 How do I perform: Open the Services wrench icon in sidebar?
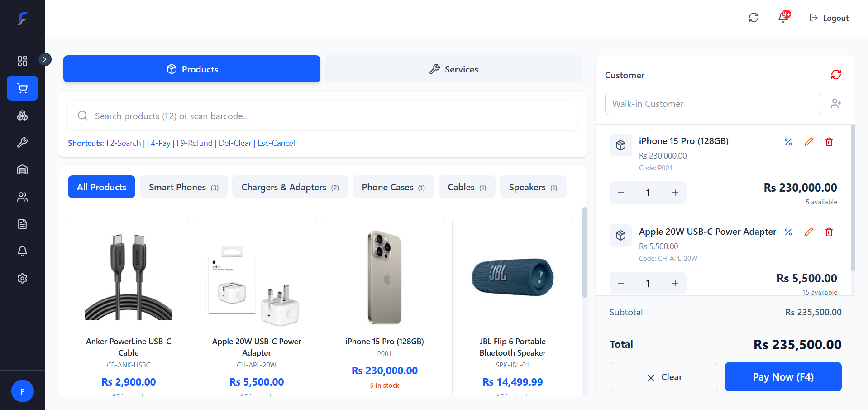(22, 142)
